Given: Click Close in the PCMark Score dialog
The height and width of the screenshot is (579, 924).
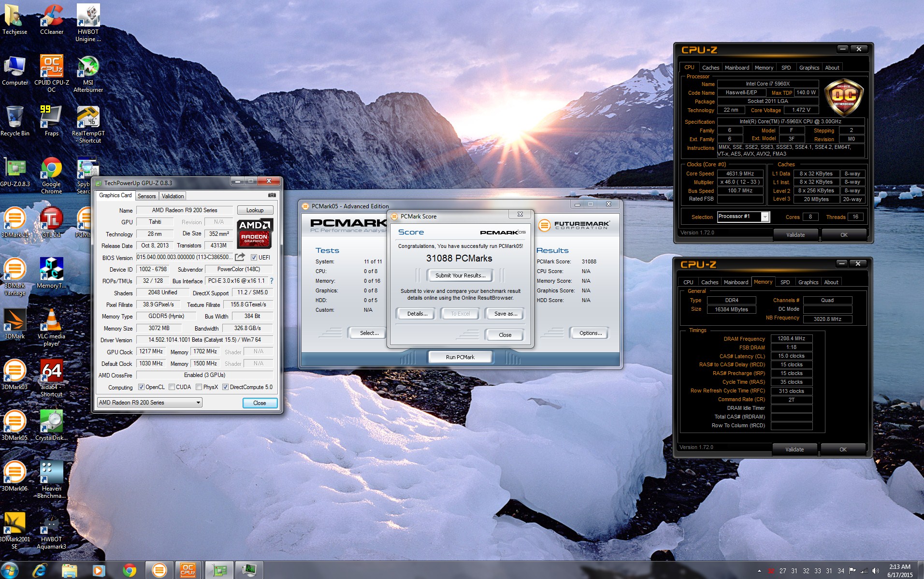Looking at the screenshot, I should (x=505, y=335).
